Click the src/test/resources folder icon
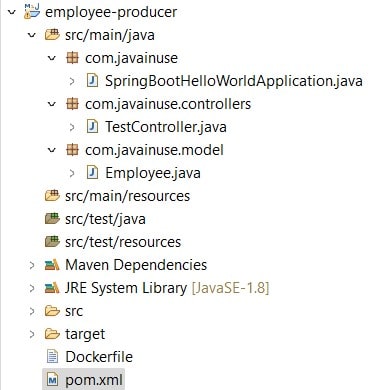 52,242
